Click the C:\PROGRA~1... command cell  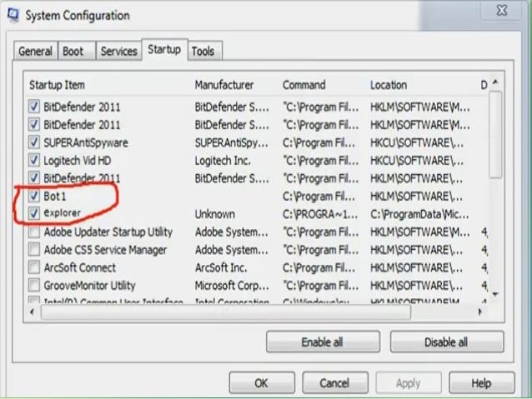tap(320, 214)
